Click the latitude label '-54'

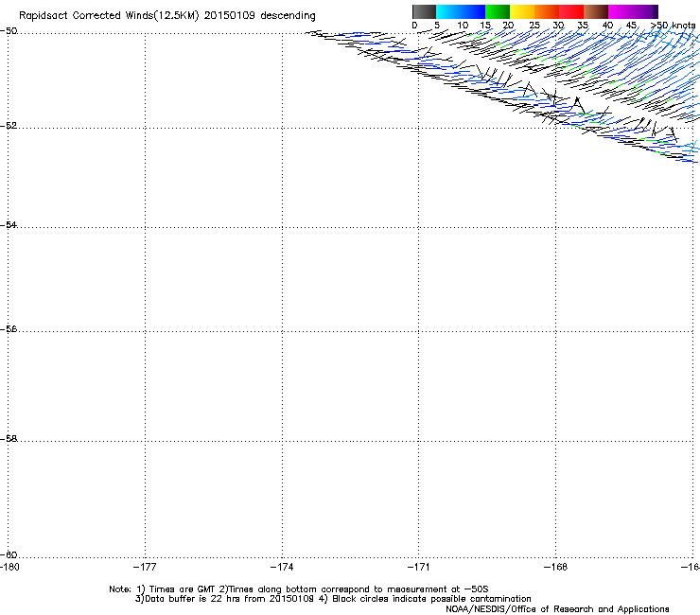tap(9, 224)
